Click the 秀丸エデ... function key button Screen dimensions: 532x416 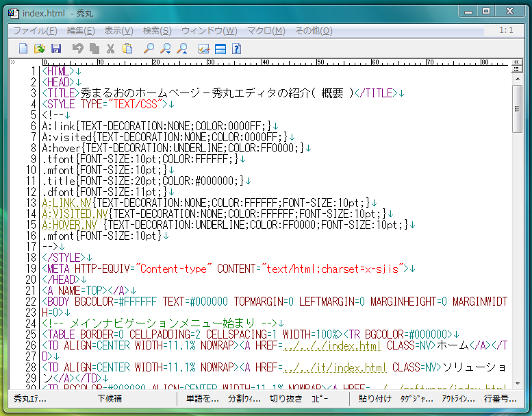tap(30, 398)
